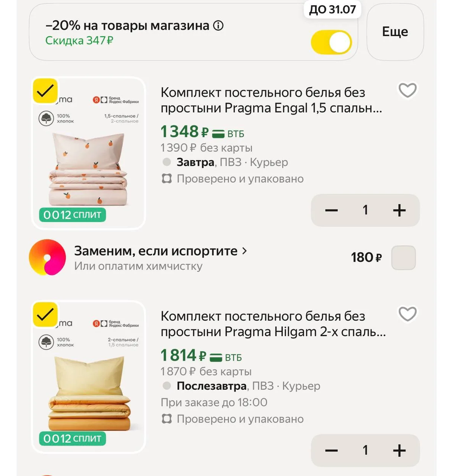Viewport: 453px width, 476px height.
Task: Click the colorful protection service logo
Action: pos(47,257)
